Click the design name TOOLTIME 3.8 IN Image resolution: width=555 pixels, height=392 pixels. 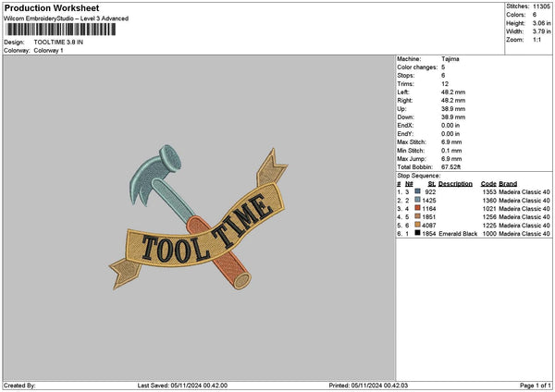click(x=57, y=43)
